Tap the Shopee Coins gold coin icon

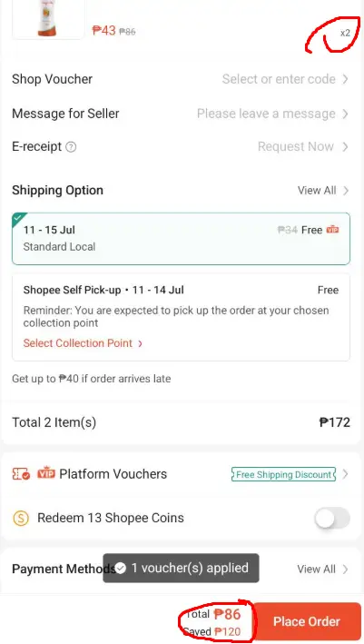(21, 519)
